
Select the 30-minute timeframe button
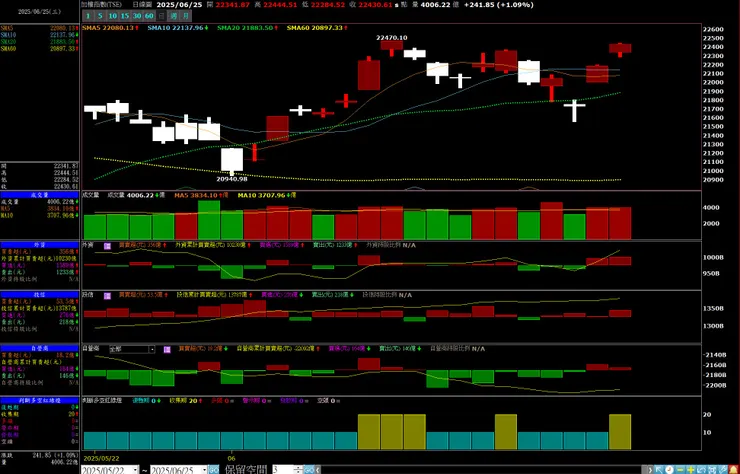[x=137, y=16]
